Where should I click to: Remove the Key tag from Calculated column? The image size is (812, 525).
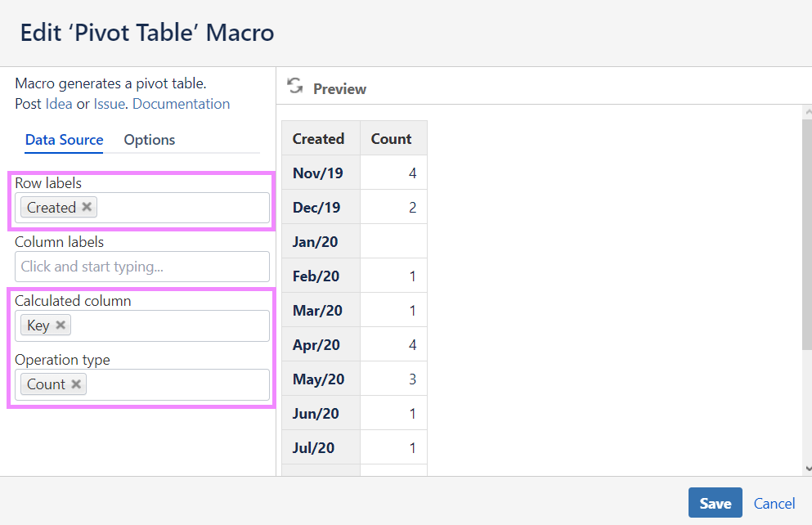pyautogui.click(x=61, y=325)
